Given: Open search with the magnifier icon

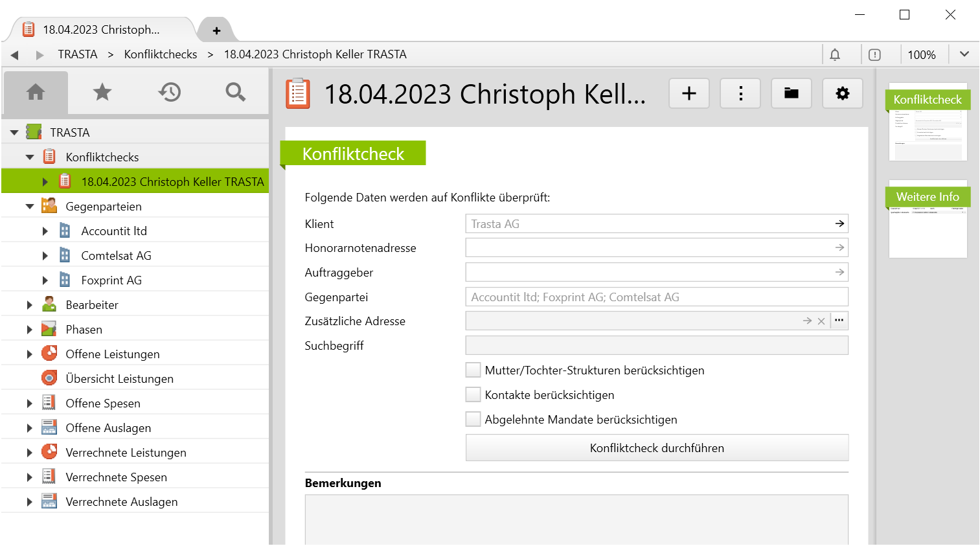Looking at the screenshot, I should (235, 92).
